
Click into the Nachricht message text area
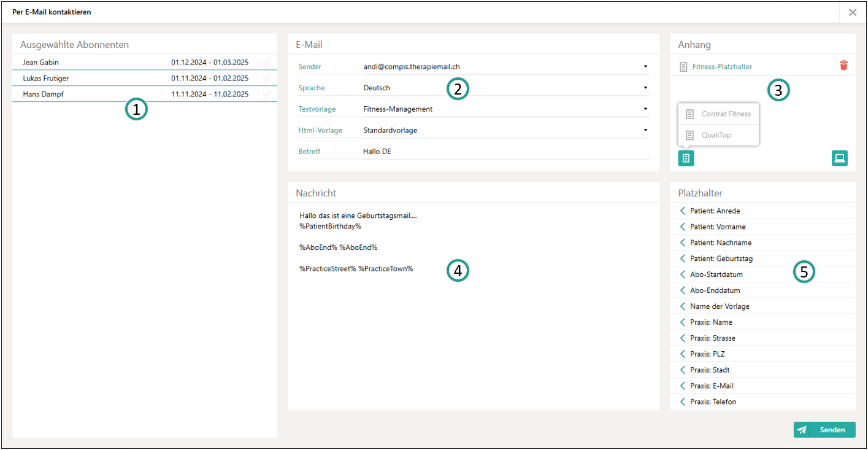474,307
